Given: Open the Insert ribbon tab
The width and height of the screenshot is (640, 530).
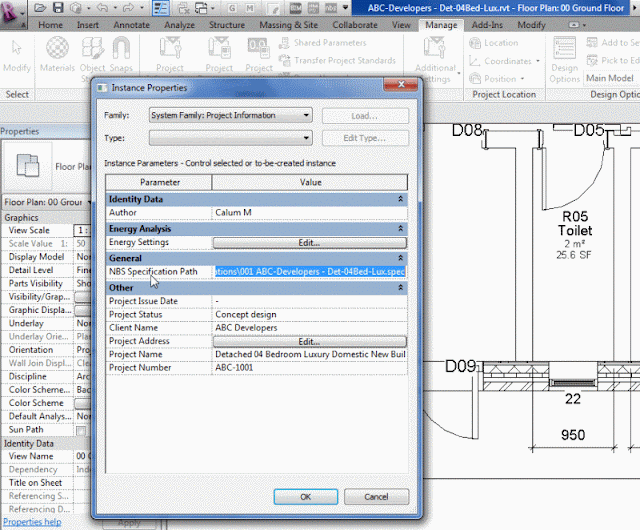Looking at the screenshot, I should pyautogui.click(x=88, y=25).
